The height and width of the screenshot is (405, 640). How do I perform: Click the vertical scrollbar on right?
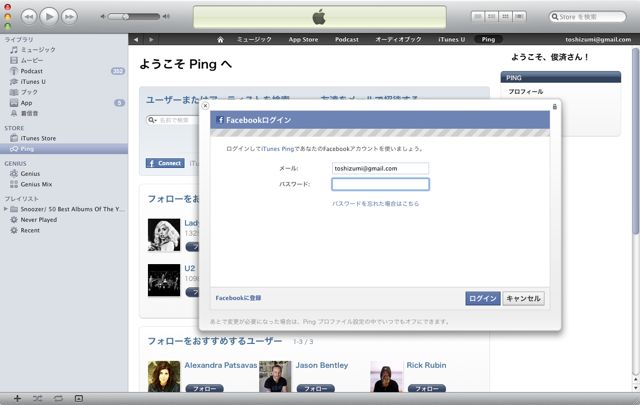click(636, 141)
